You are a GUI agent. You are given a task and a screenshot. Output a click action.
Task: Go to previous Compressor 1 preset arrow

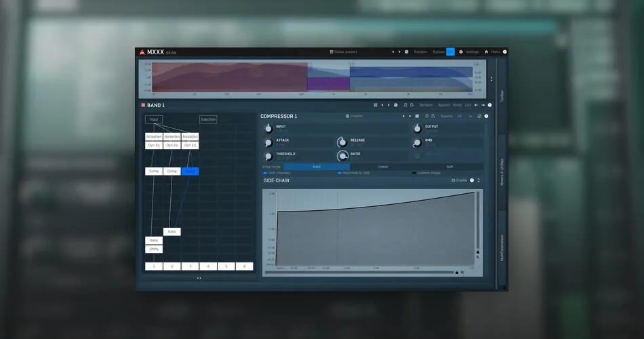pos(403,117)
